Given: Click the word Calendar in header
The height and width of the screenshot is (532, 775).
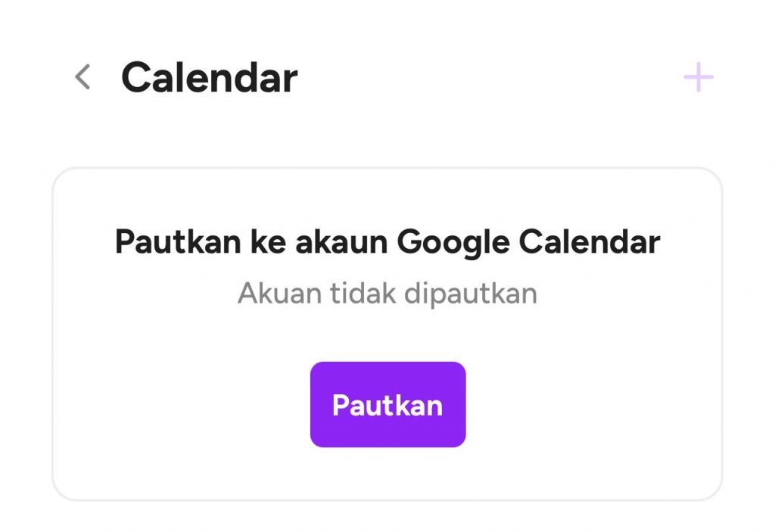Looking at the screenshot, I should pyautogui.click(x=209, y=77).
